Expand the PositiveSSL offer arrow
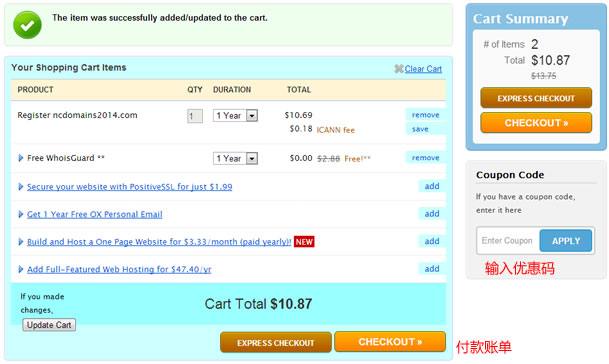 click(x=21, y=186)
